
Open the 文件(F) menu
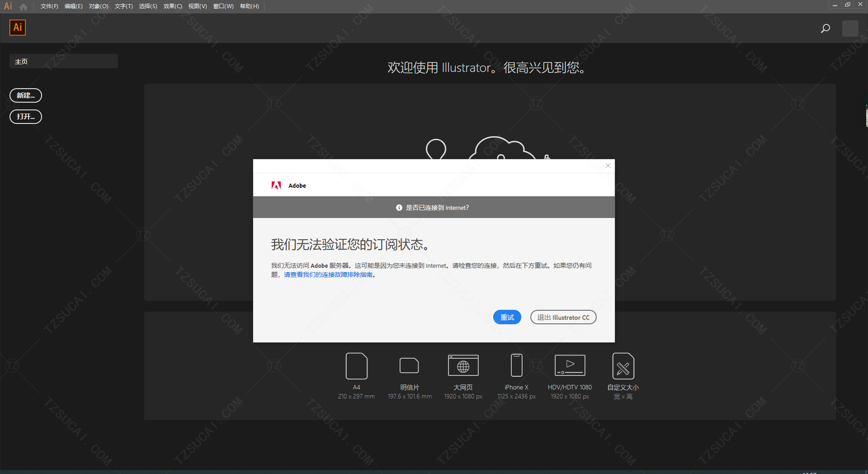pos(49,6)
